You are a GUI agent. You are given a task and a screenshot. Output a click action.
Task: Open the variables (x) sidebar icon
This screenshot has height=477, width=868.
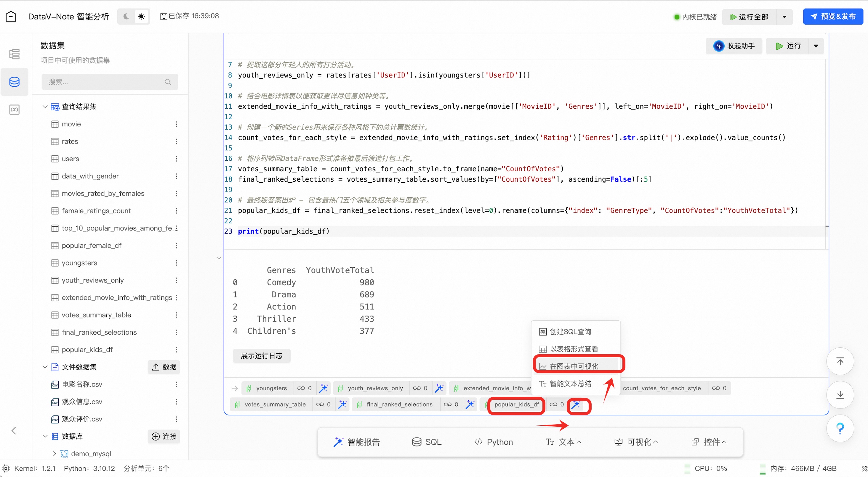tap(14, 109)
